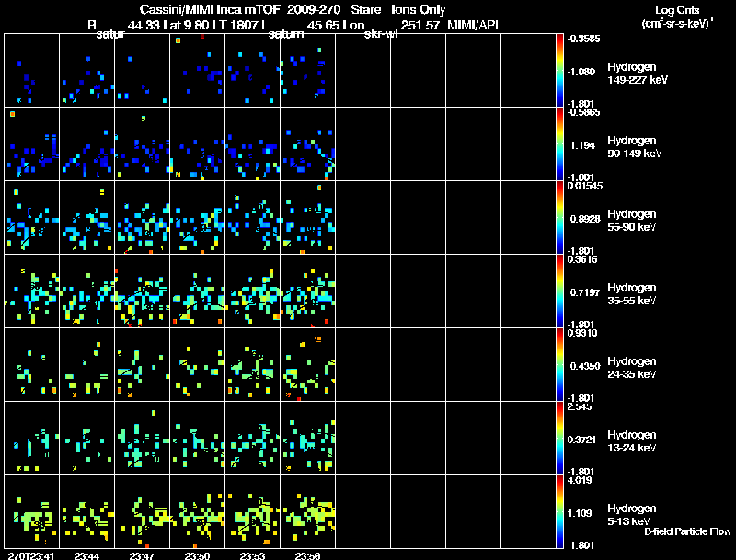Pick the Hydrogen 5-13 keV color bar

pos(559,512)
